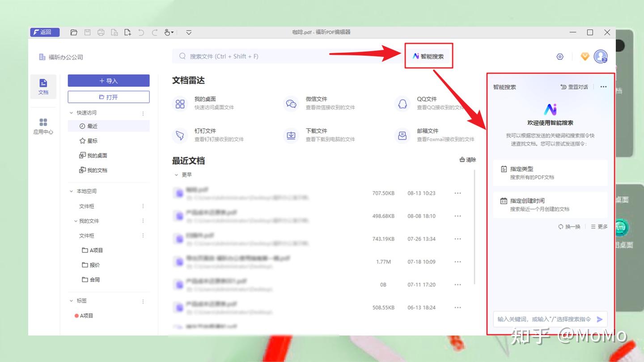
Task: Click 清除 to clear recent documents
Action: click(468, 160)
